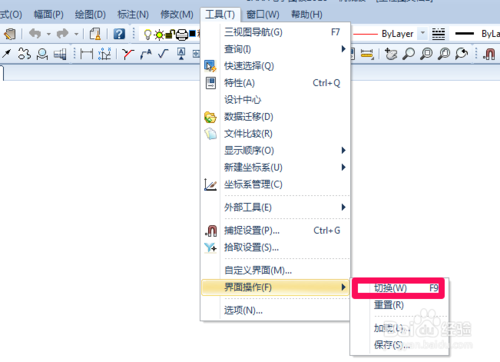
Task: Click the redo arrow icon
Action: [63, 34]
